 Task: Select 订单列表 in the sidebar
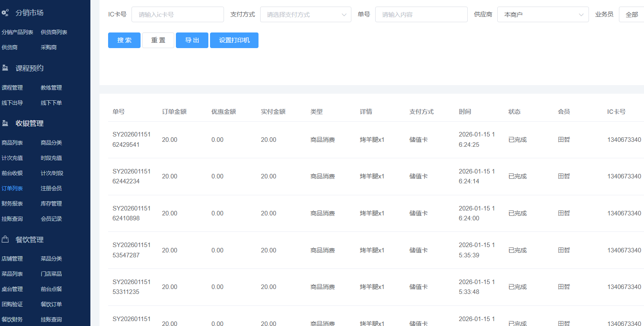click(13, 188)
